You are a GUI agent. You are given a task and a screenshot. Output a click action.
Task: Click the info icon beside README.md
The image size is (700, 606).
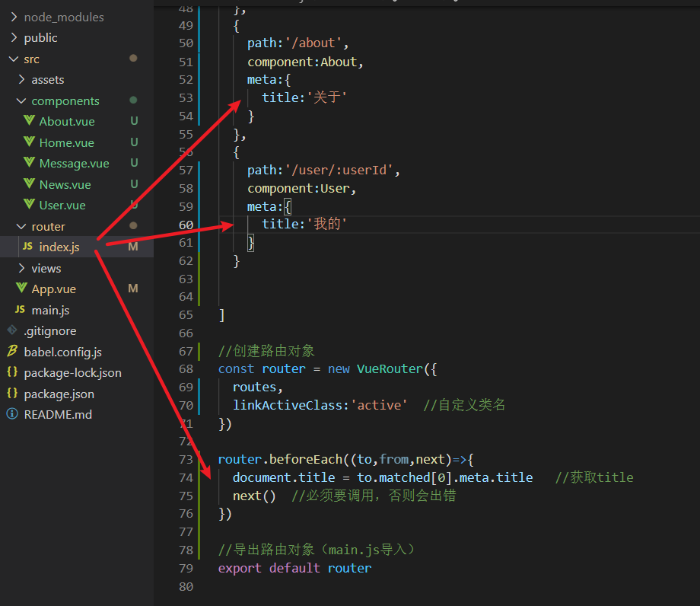(x=11, y=415)
